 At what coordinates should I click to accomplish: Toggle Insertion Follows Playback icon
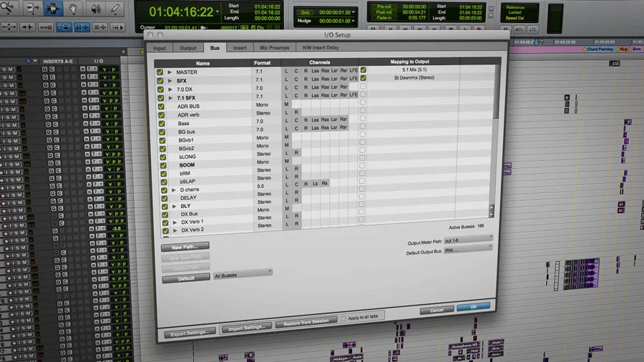pyautogui.click(x=99, y=27)
